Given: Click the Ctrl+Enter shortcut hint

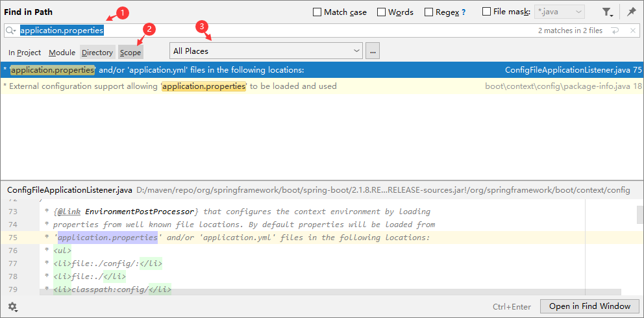Looking at the screenshot, I should pos(512,306).
